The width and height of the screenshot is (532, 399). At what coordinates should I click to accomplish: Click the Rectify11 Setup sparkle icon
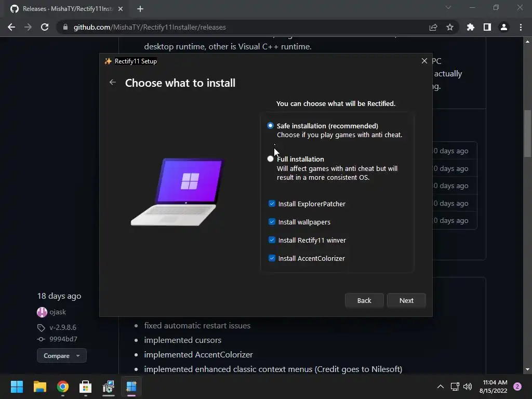point(108,61)
